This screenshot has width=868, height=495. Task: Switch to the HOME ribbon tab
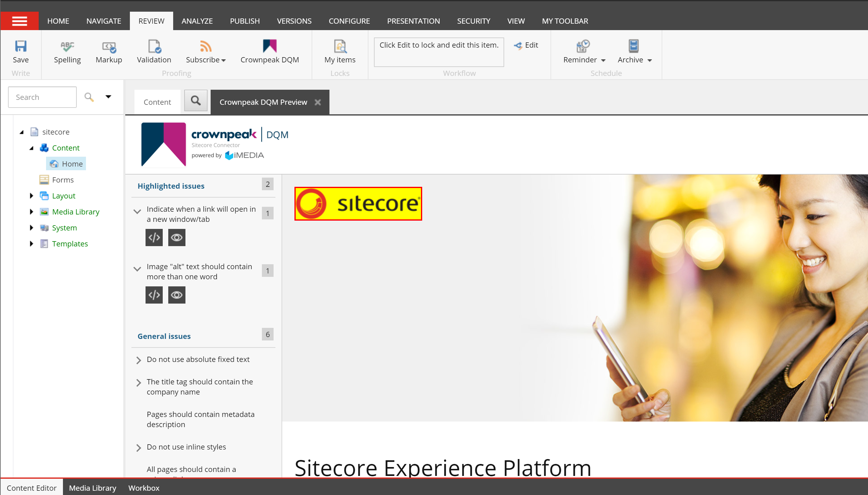(x=58, y=21)
